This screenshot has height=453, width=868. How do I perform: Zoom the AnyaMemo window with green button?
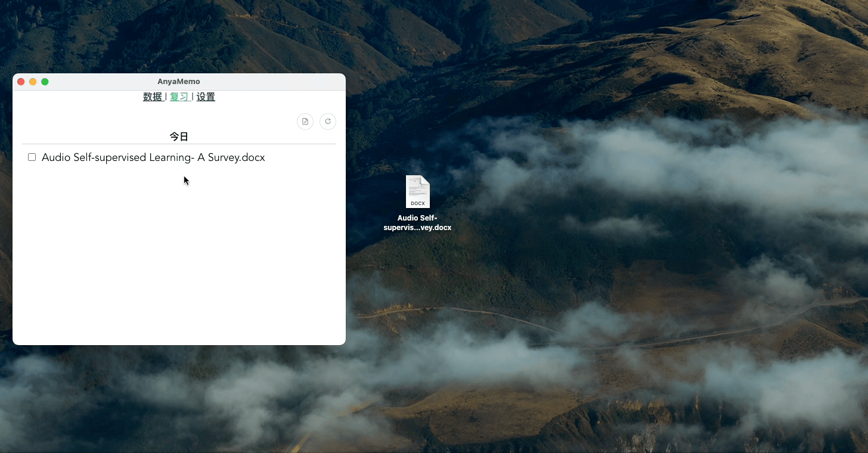click(x=45, y=82)
